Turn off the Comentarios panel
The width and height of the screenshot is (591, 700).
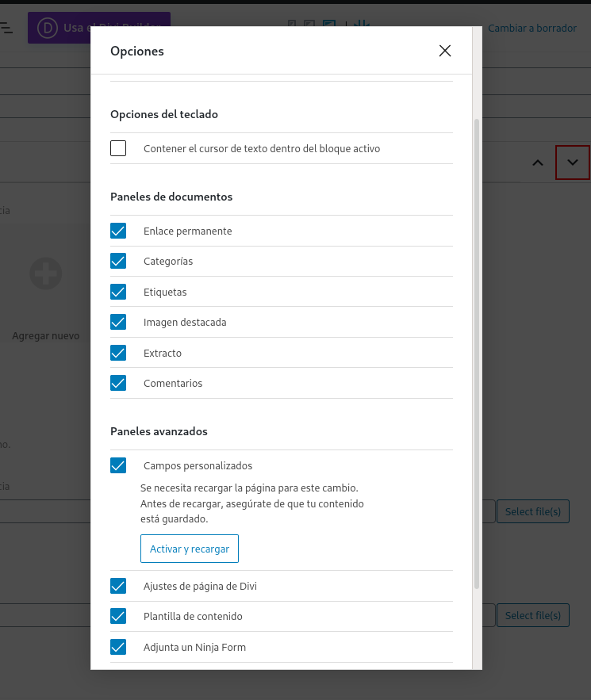click(118, 383)
